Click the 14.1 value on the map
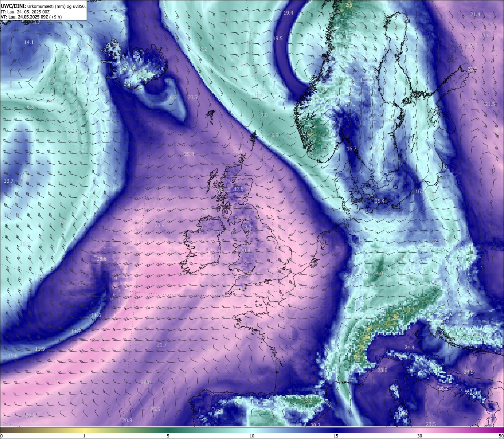Screen dimensions: 504x439 (x=29, y=42)
